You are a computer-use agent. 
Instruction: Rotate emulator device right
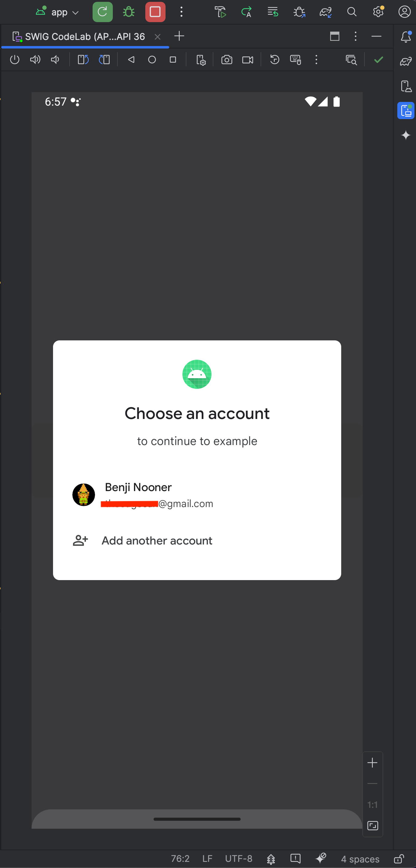click(104, 60)
